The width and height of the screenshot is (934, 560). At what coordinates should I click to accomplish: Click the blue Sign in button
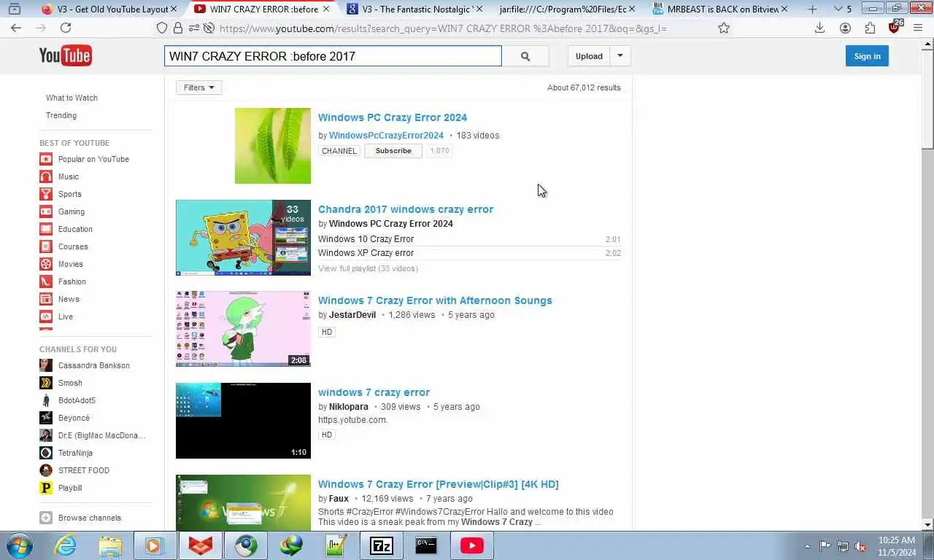867,56
